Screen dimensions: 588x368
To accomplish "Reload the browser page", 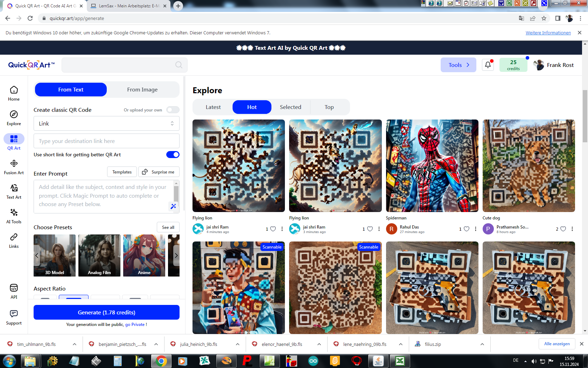I will [30, 18].
